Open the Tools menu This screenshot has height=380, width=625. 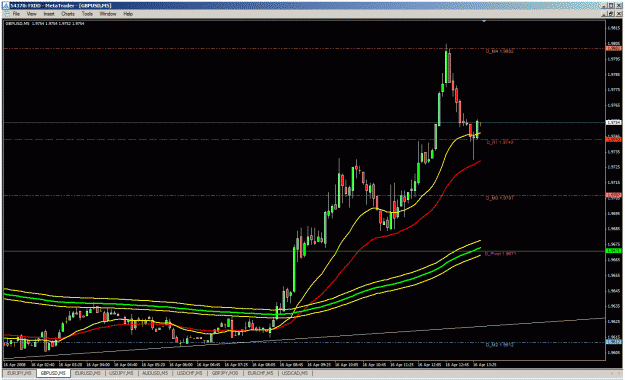pos(87,14)
